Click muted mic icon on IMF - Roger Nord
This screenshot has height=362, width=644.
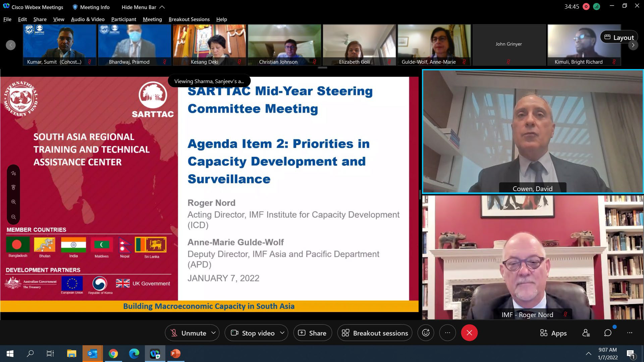566,314
